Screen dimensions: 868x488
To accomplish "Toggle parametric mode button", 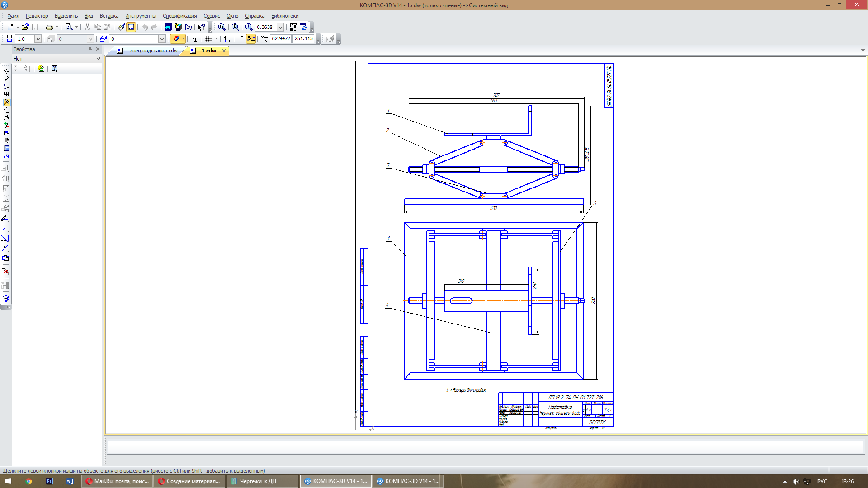I will pyautogui.click(x=194, y=39).
